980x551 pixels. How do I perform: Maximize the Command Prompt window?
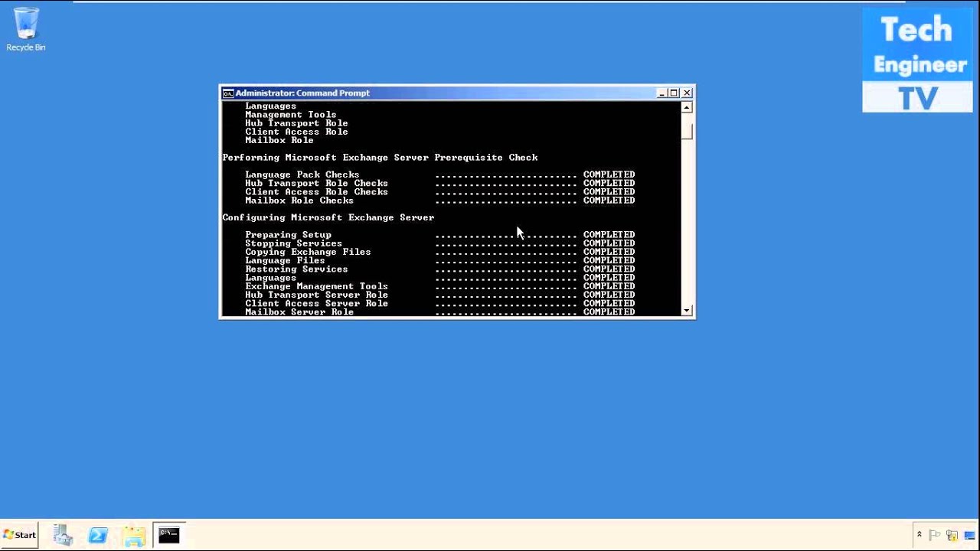click(x=674, y=93)
